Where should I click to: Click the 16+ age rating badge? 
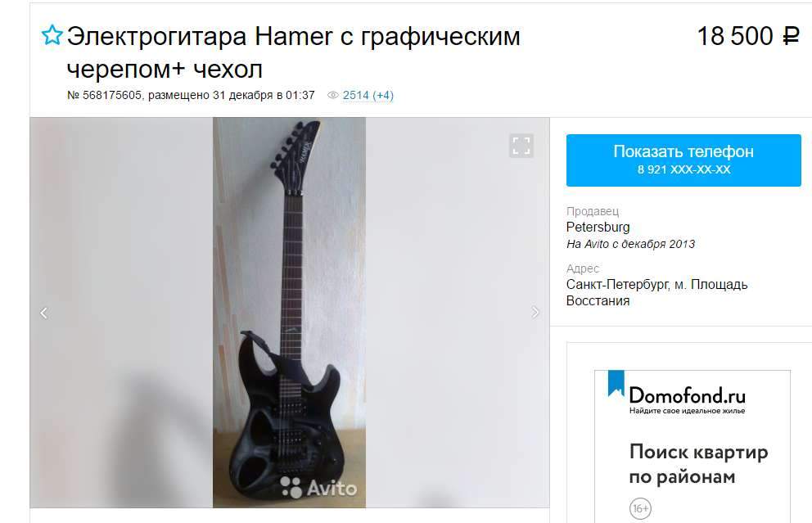[x=640, y=508]
